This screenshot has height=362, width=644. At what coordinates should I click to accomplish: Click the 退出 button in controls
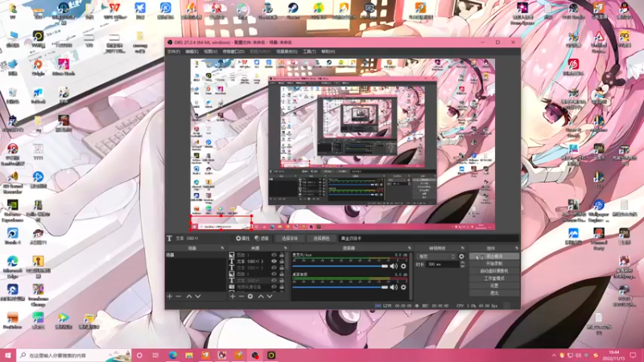pyautogui.click(x=494, y=293)
